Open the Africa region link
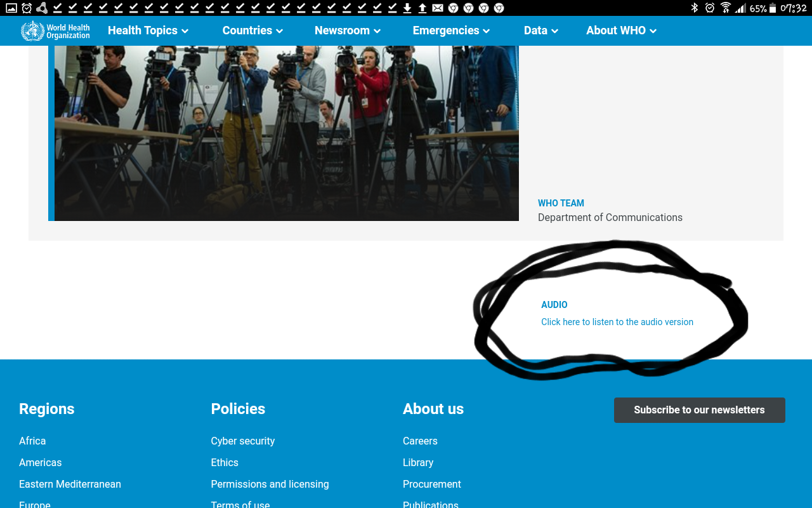812x508 pixels. [x=32, y=441]
